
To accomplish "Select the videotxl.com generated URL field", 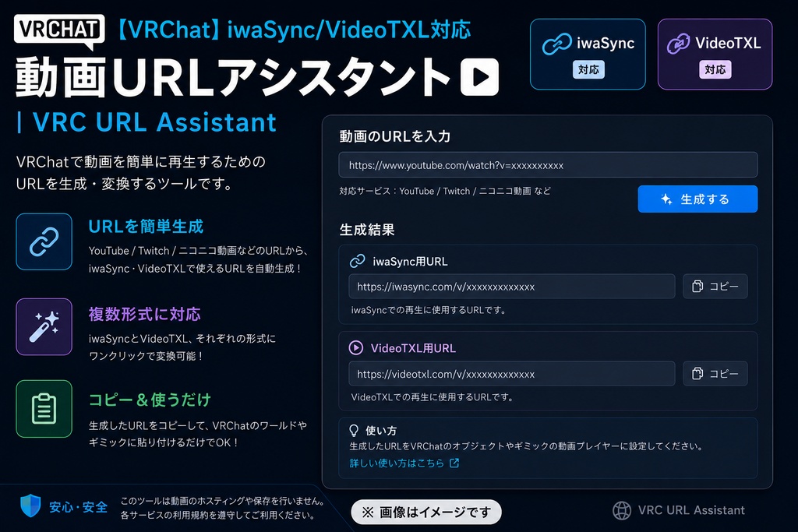I will pyautogui.click(x=512, y=374).
